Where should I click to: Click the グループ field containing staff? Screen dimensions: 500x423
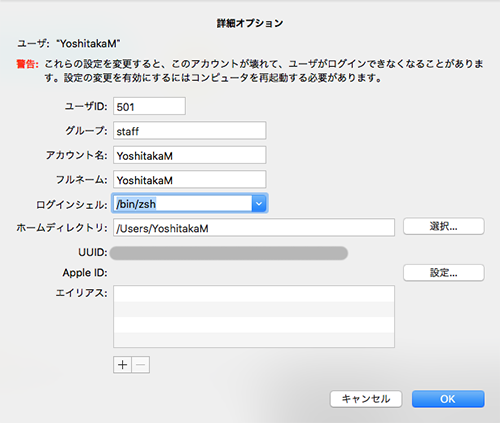(x=189, y=130)
